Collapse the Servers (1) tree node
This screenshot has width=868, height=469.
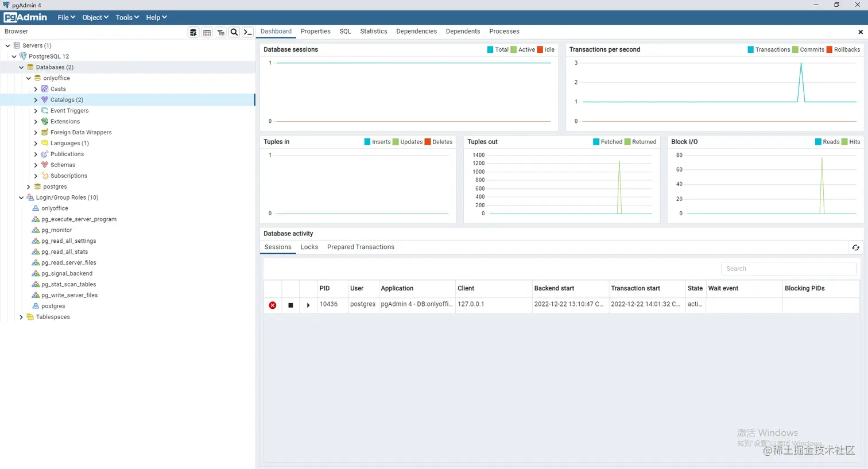tap(7, 45)
